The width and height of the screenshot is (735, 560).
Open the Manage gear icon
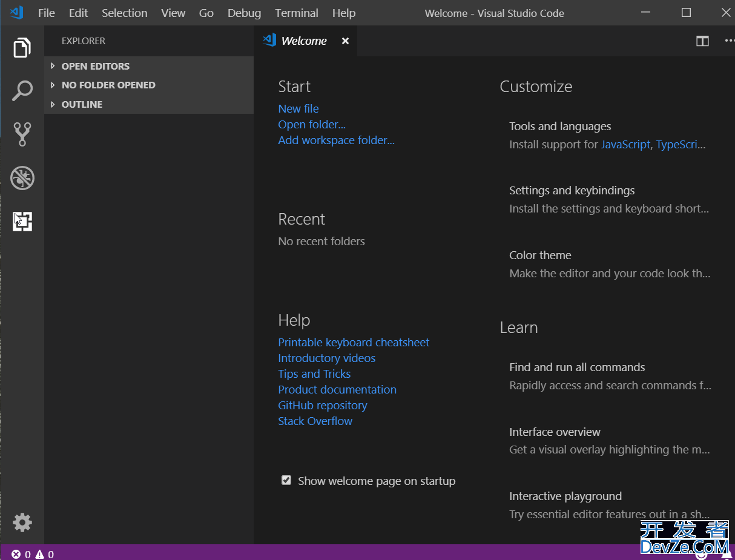[x=22, y=522]
